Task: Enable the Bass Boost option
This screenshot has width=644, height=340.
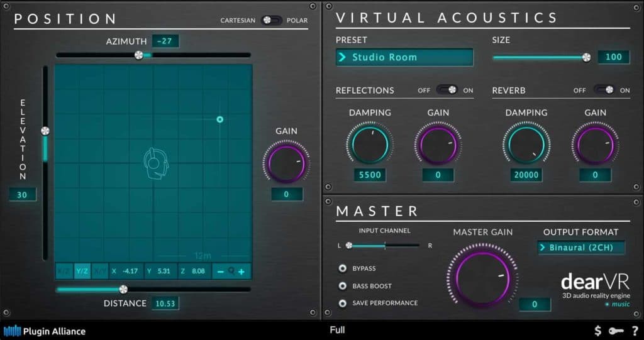Action: (342, 286)
